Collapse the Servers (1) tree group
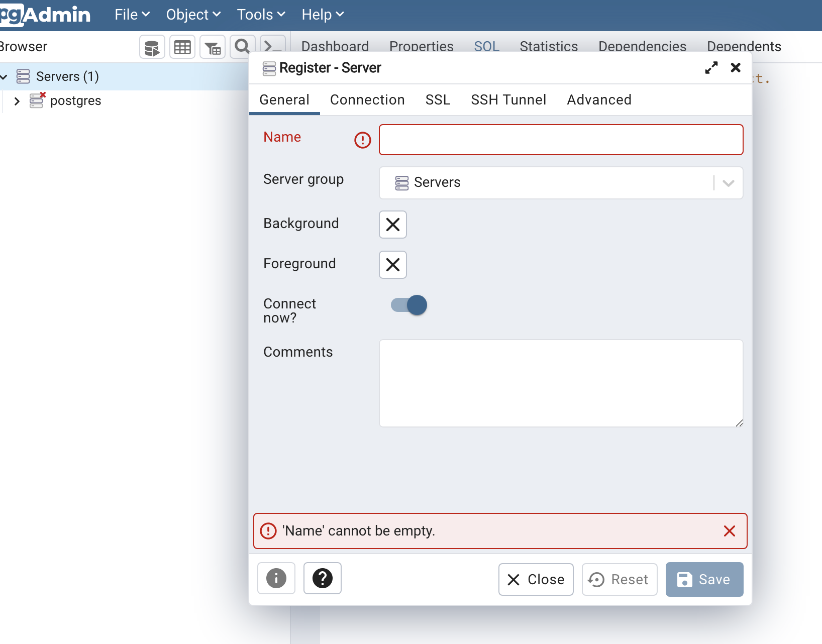 4,77
